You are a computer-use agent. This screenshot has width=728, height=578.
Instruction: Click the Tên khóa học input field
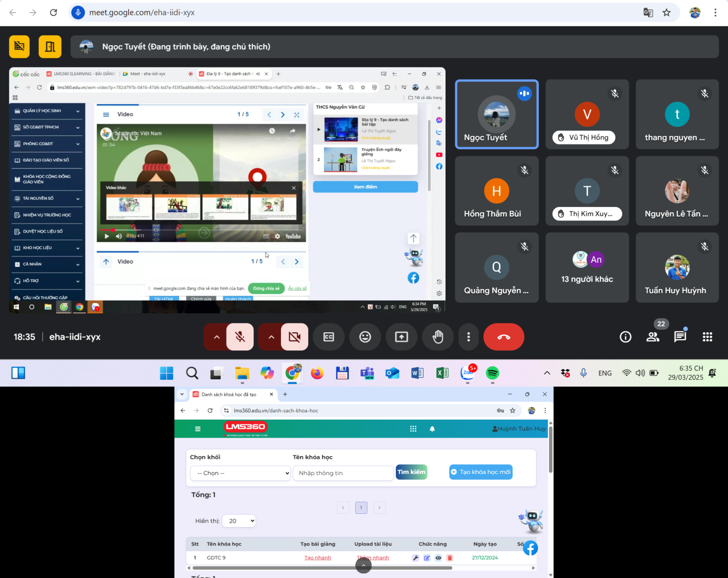[343, 473]
